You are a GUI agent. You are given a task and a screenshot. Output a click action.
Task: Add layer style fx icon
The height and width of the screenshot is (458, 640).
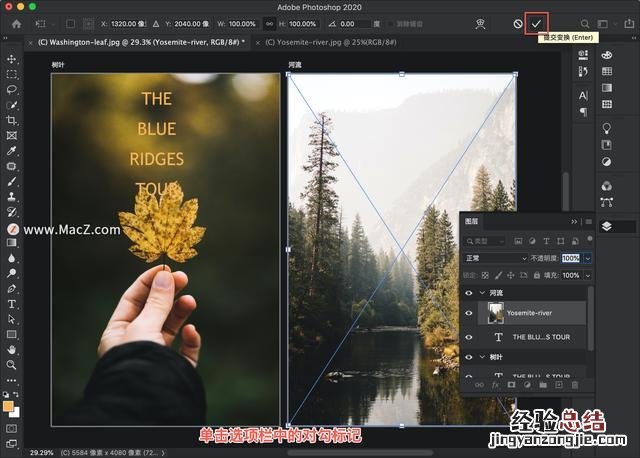click(x=495, y=385)
